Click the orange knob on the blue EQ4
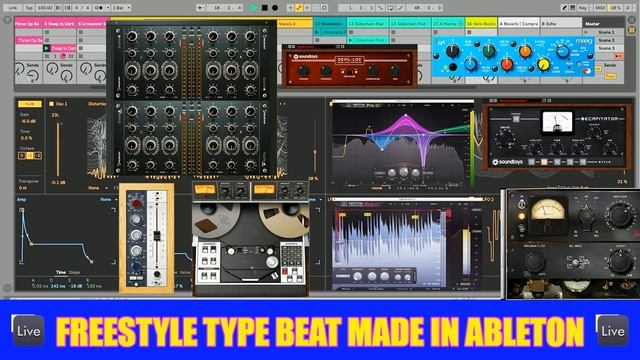The image size is (640, 360). [x=525, y=51]
